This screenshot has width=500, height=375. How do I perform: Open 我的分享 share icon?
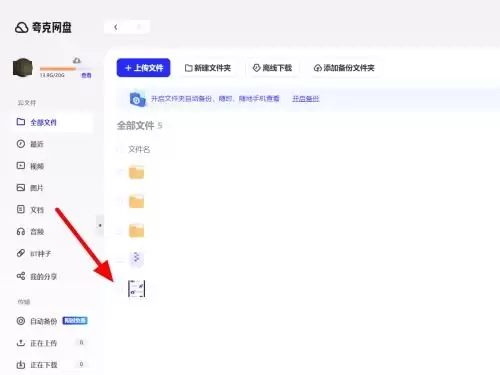[x=21, y=276]
